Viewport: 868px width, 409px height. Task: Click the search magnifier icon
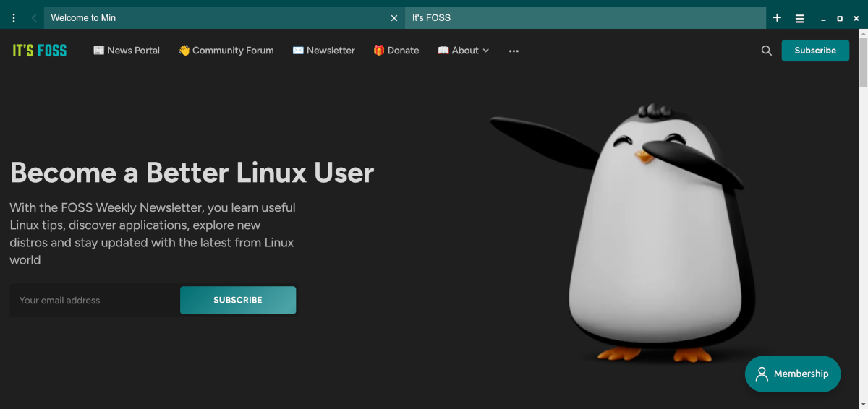766,51
